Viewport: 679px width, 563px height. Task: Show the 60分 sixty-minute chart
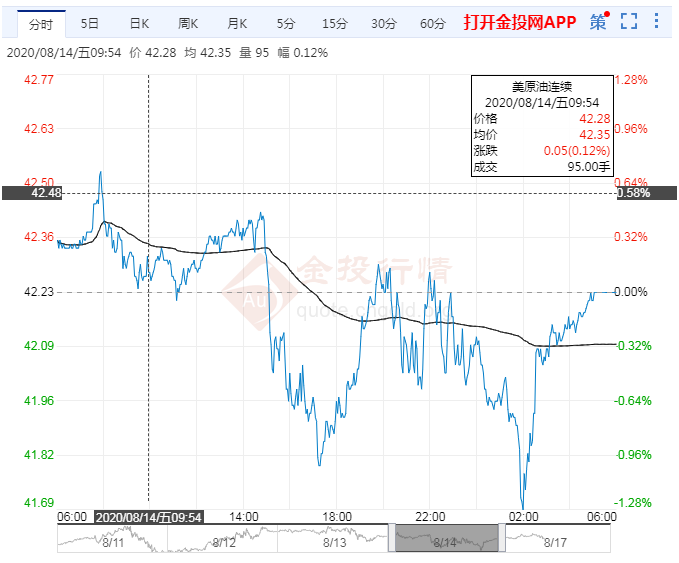432,23
